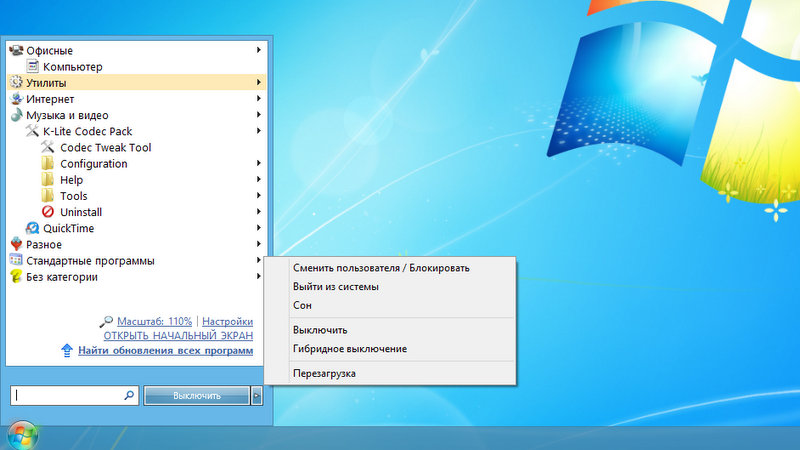Screen dimensions: 800x450
Task: Select the QuickTime entry label
Action: coord(68,228)
